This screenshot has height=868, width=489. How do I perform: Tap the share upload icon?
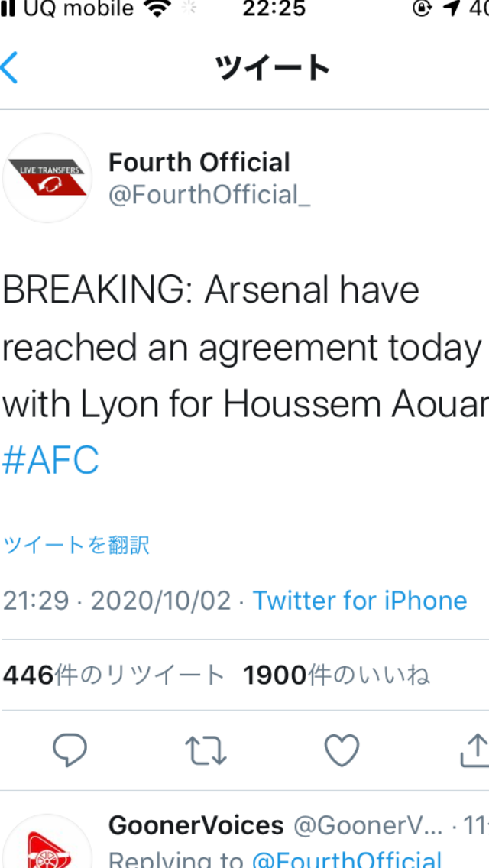click(x=475, y=750)
